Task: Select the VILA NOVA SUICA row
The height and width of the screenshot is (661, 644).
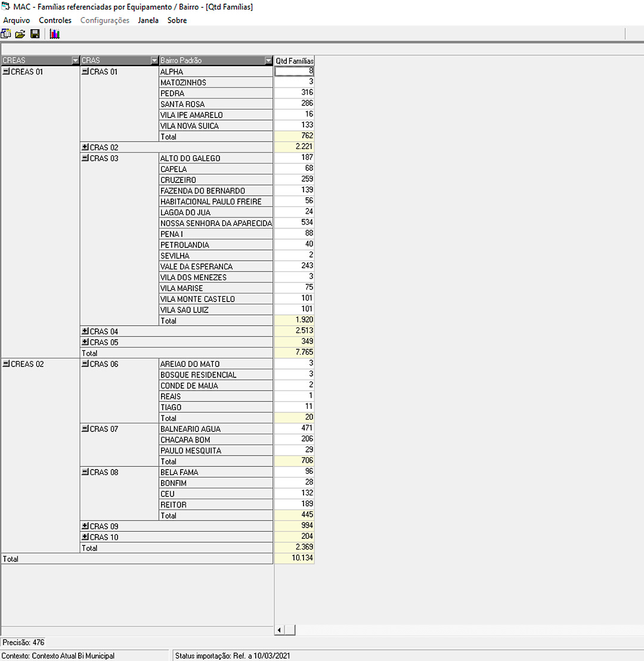Action: (216, 126)
